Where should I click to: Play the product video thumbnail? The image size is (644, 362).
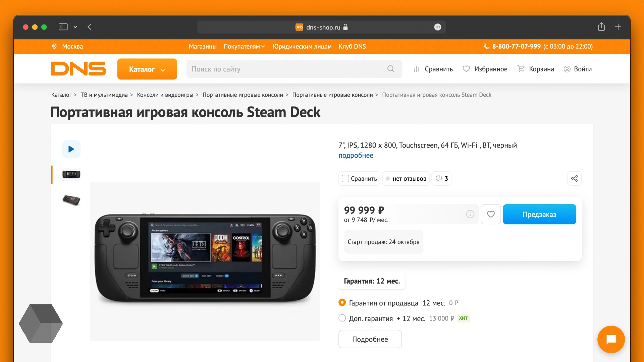click(71, 149)
